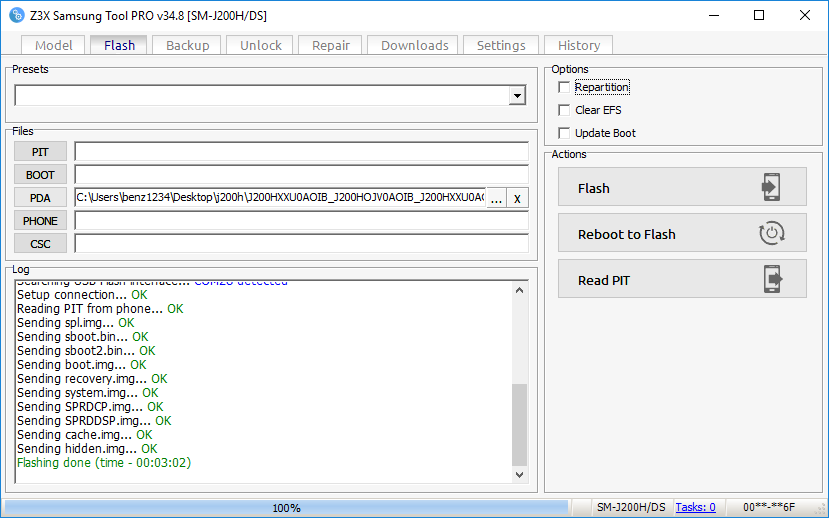Screen dimensions: 829x518
Task: Open the Tasks: 0 link
Action: tap(695, 507)
